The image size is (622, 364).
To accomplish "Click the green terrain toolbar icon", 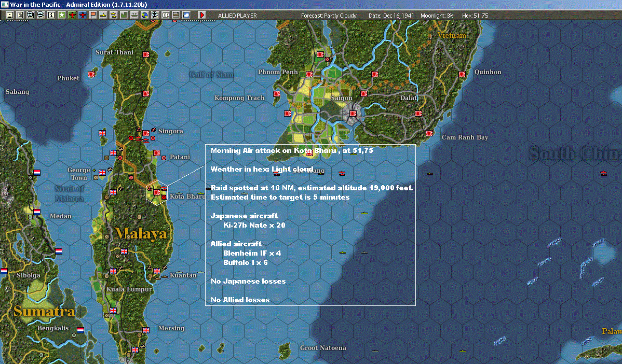I will pyautogui.click(x=124, y=15).
